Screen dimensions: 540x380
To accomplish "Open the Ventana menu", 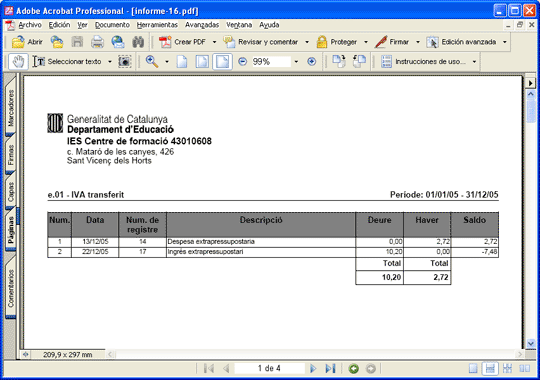I will [239, 25].
